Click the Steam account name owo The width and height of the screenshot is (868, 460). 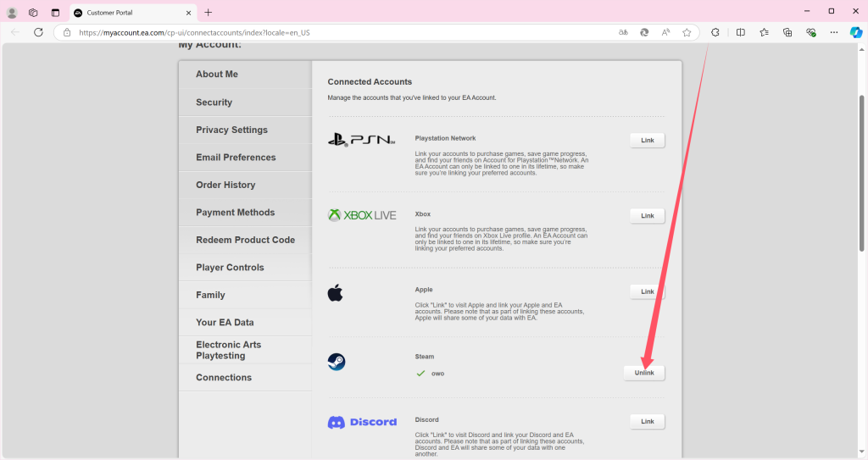438,374
